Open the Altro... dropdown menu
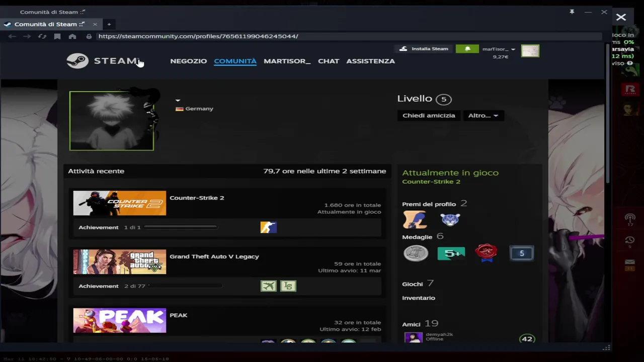This screenshot has height=362, width=644. coord(483,116)
